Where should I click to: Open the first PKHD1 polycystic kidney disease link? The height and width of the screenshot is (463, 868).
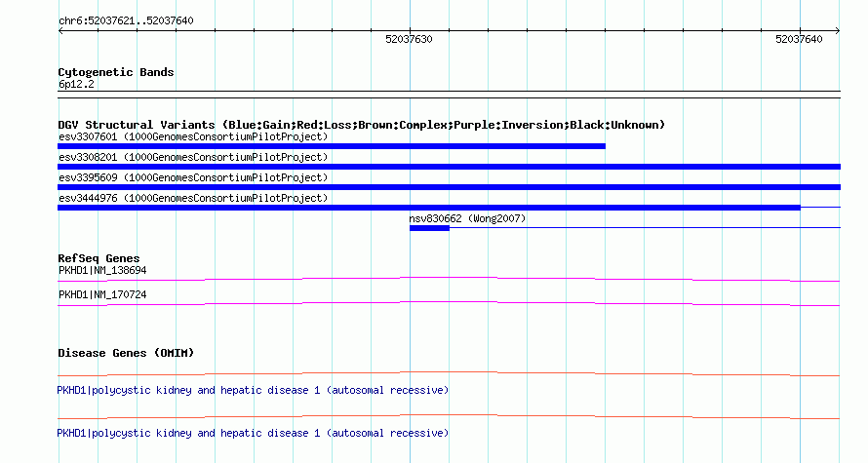tap(253, 391)
